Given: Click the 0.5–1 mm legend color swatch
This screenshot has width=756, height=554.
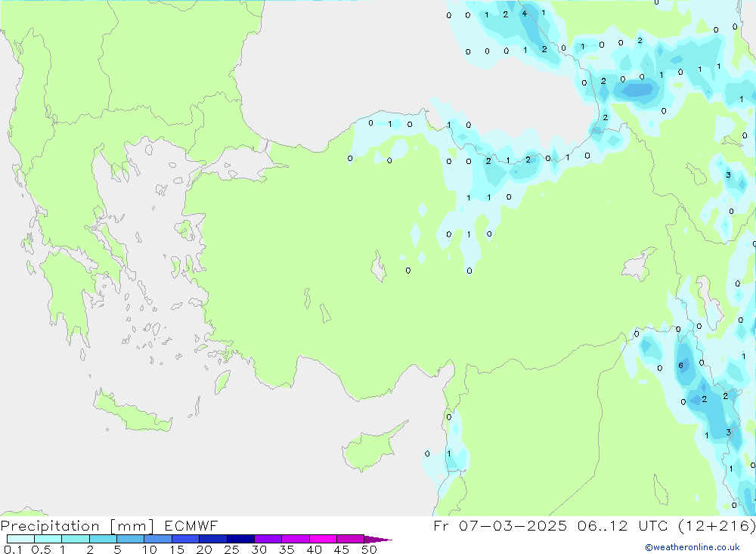Looking at the screenshot, I should coord(48,539).
